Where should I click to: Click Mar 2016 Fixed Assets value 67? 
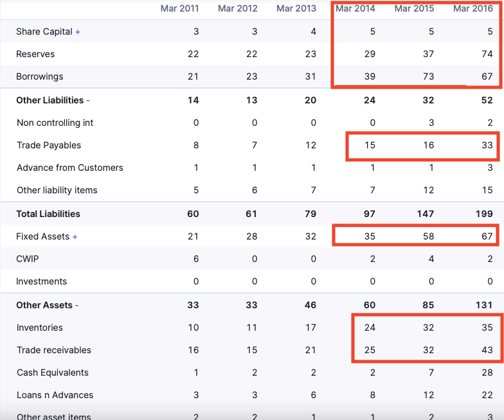487,236
